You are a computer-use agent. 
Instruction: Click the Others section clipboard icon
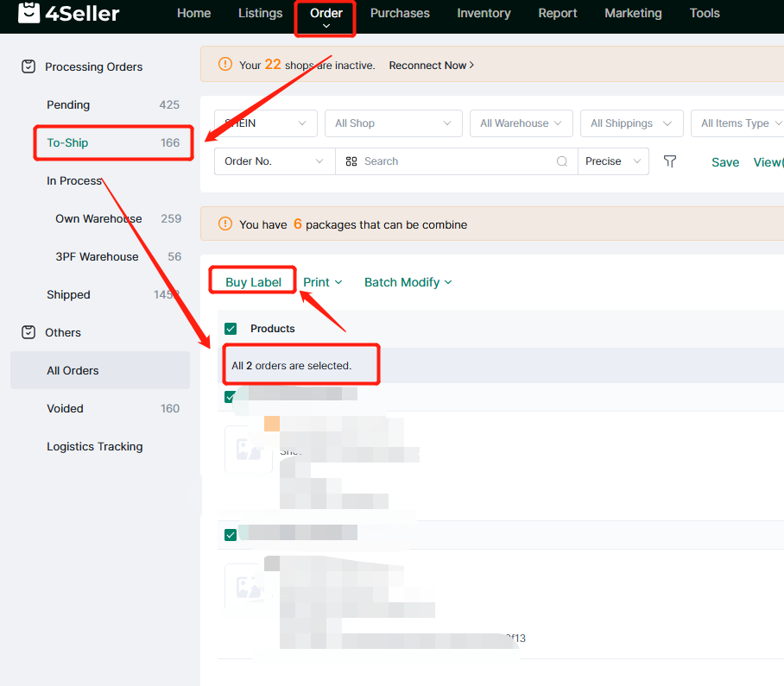pos(28,332)
